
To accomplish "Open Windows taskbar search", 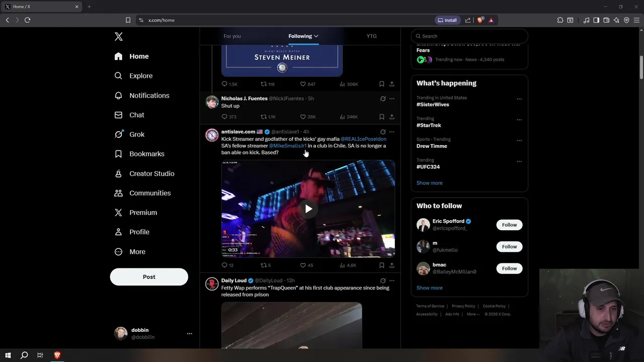I will [24, 355].
